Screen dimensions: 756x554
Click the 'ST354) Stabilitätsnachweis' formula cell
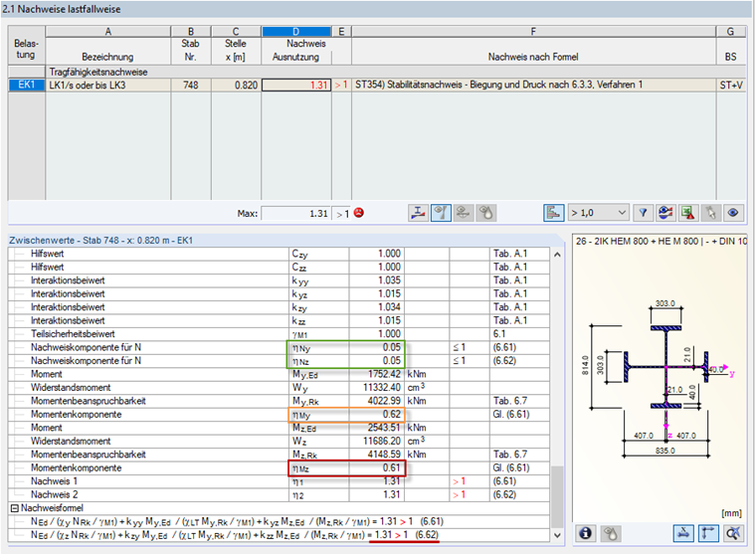(533, 85)
